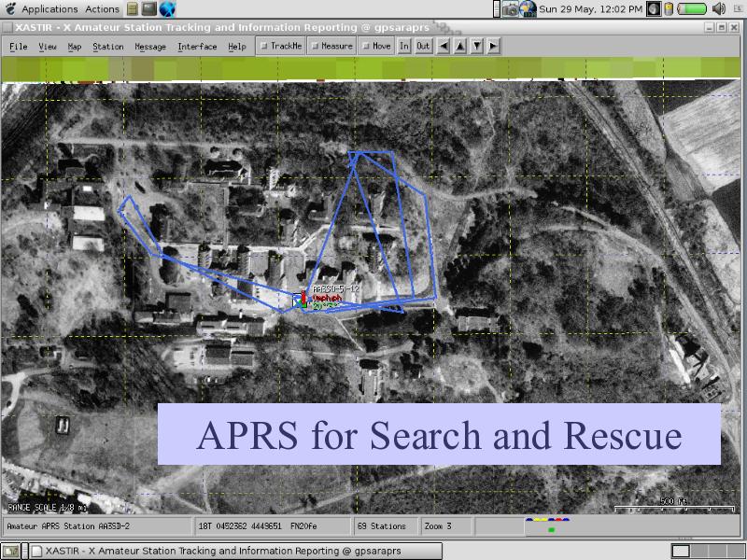The width and height of the screenshot is (747, 560).
Task: Open the weather globe applet in top panel
Action: 528,9
